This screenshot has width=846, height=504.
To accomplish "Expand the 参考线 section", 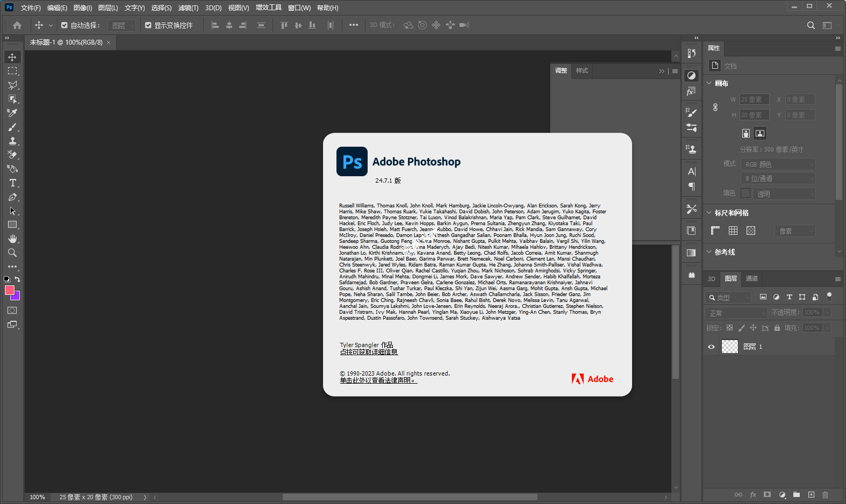I will point(709,252).
